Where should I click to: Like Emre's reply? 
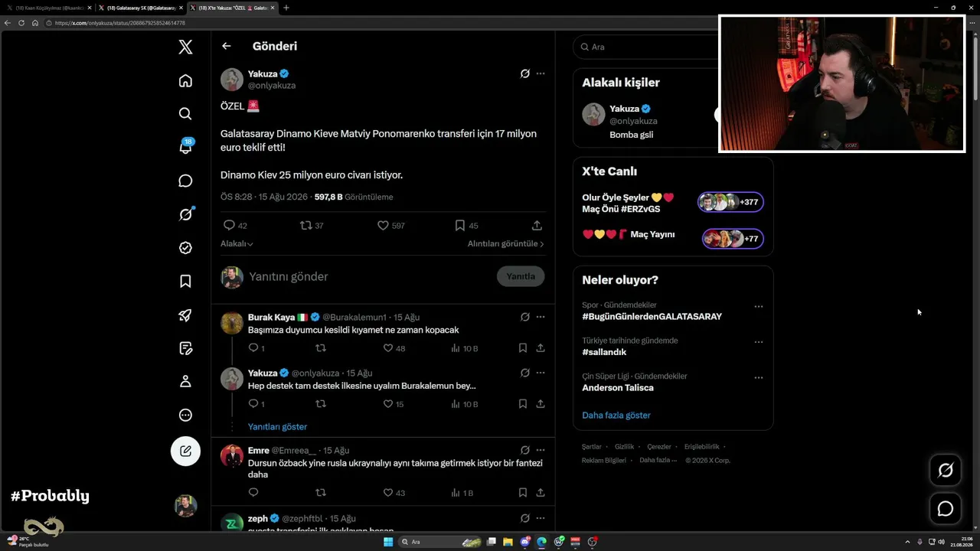pyautogui.click(x=388, y=493)
